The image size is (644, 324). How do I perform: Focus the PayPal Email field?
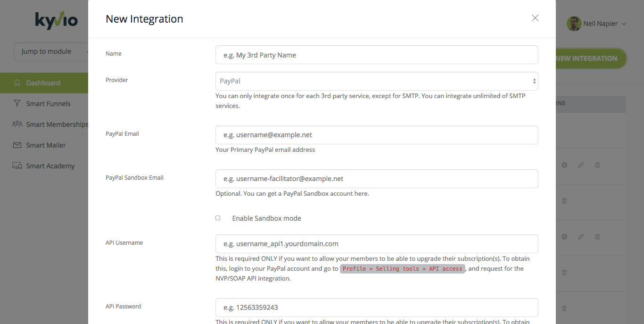[377, 135]
